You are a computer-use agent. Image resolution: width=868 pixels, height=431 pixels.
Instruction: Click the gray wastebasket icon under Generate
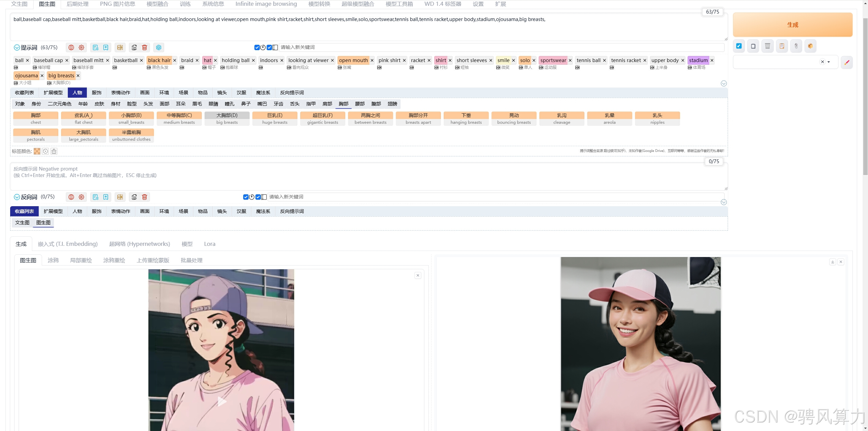click(768, 46)
